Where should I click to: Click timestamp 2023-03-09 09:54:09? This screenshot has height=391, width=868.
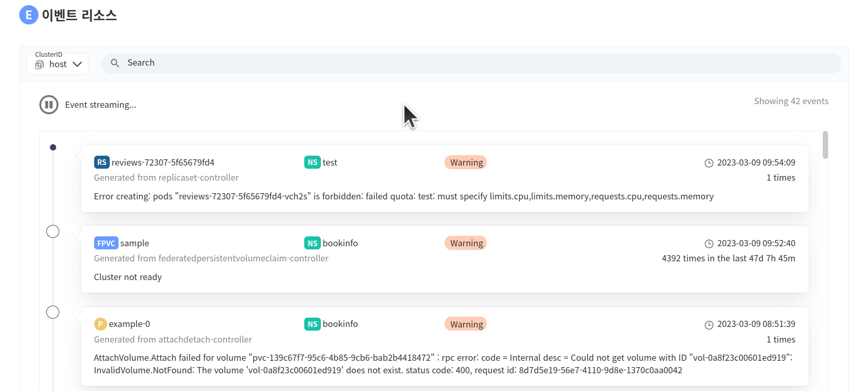pyautogui.click(x=756, y=162)
